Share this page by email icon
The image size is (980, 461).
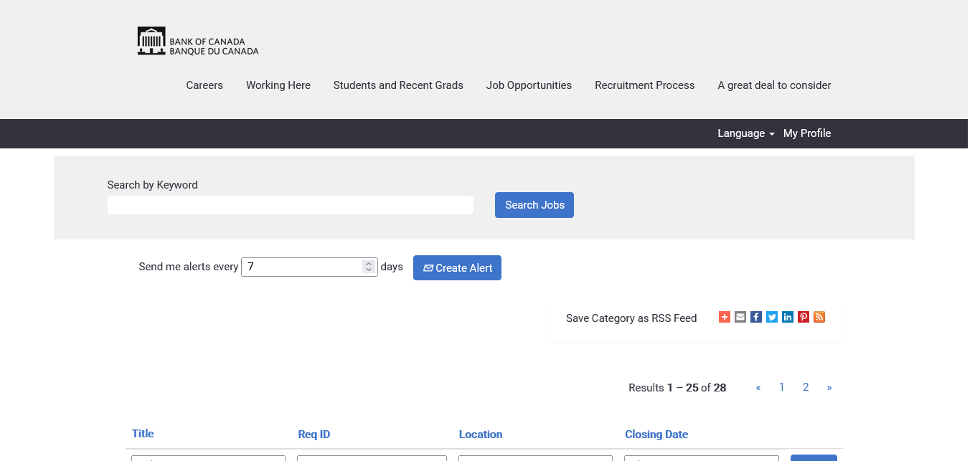(x=740, y=317)
